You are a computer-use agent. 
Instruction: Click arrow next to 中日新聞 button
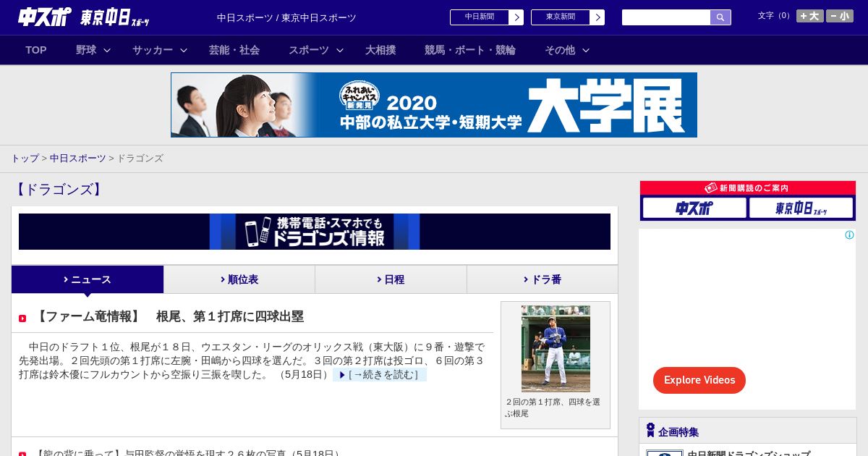coord(516,17)
